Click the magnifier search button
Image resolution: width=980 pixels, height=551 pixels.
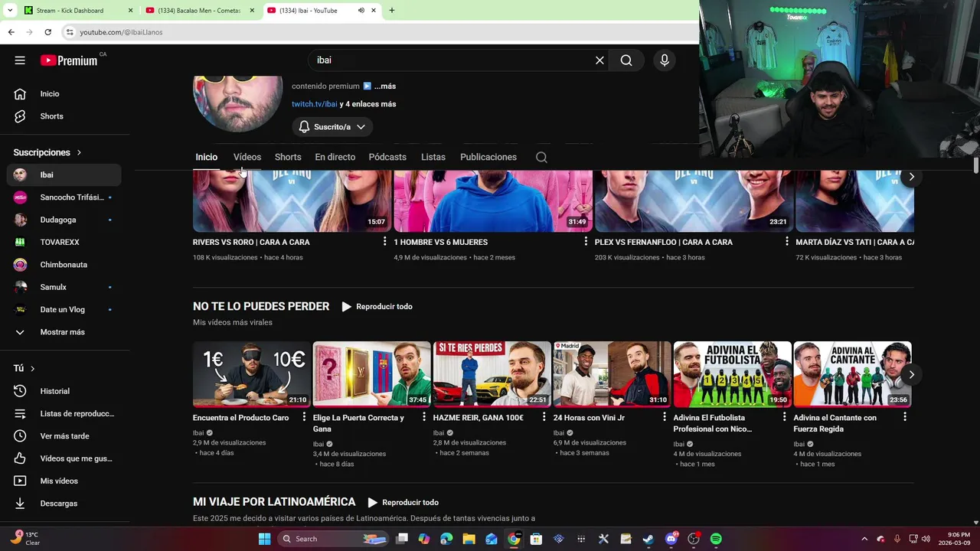pyautogui.click(x=626, y=60)
